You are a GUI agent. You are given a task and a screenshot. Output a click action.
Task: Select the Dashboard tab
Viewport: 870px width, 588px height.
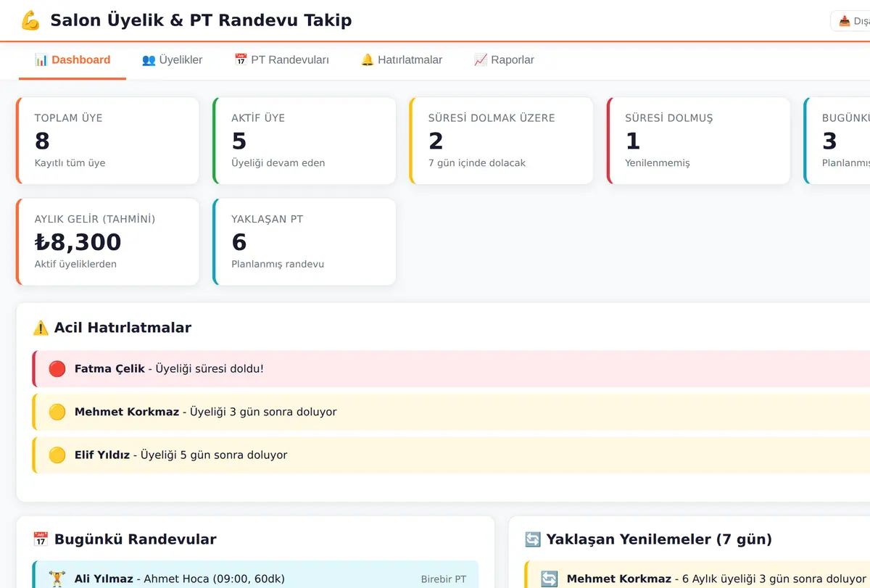coord(72,60)
